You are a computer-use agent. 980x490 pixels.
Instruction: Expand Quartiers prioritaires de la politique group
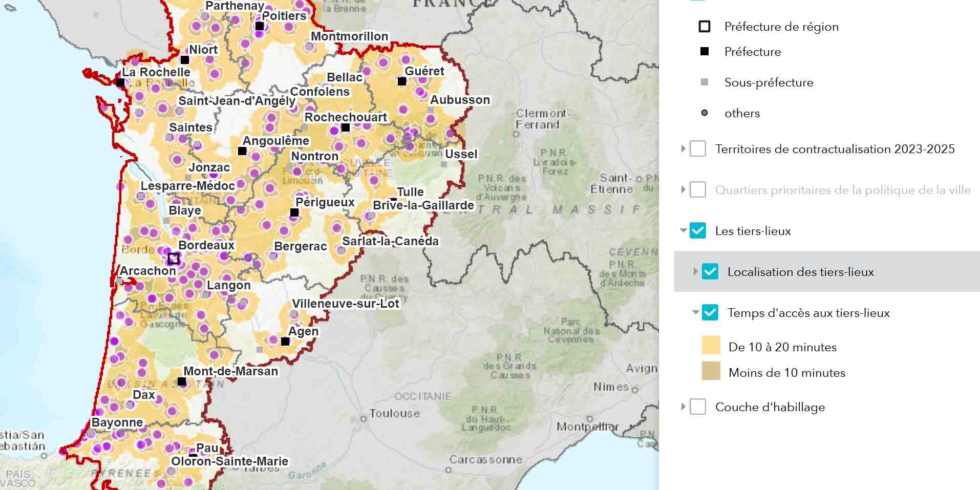click(684, 189)
